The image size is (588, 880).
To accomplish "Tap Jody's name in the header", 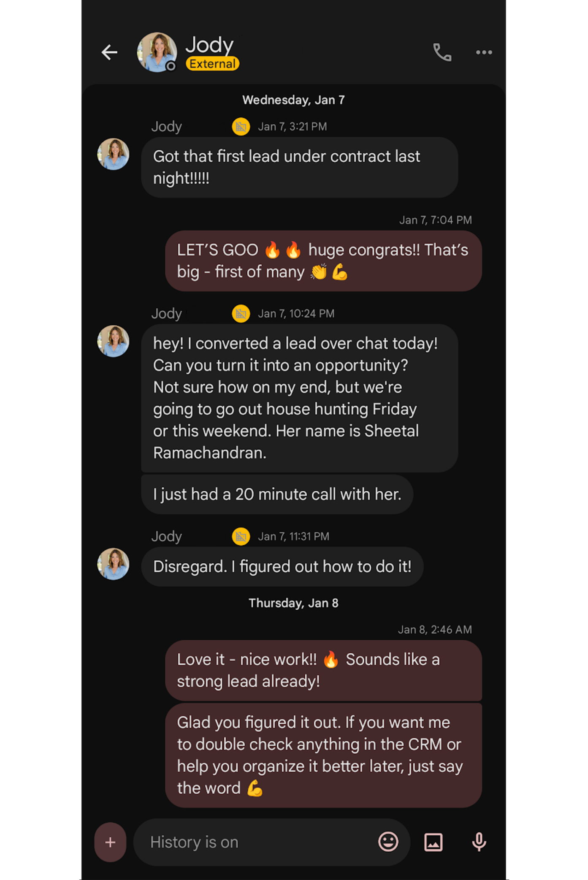I will coord(210,44).
